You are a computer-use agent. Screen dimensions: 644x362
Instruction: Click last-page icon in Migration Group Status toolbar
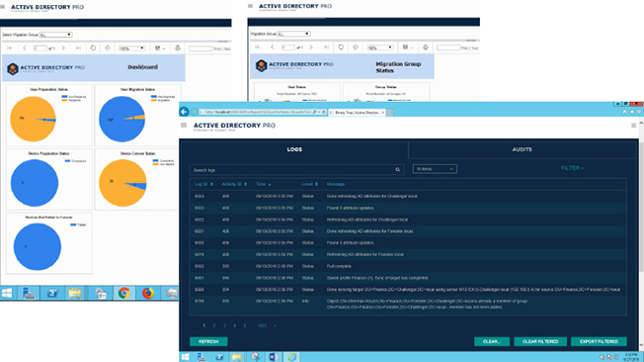326,47
